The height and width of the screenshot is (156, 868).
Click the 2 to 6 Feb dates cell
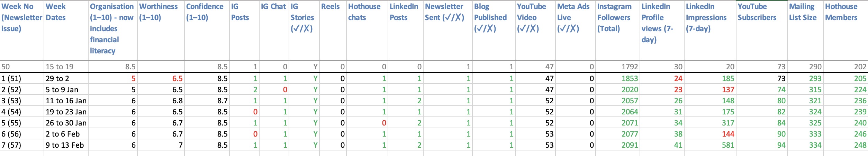[66, 134]
